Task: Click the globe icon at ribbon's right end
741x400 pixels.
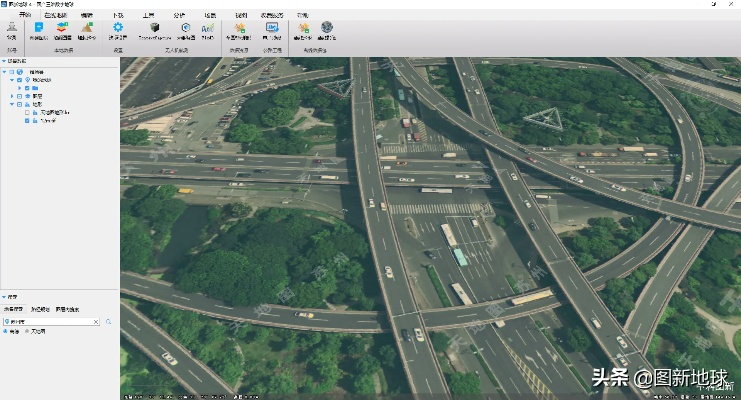Action: tap(327, 29)
